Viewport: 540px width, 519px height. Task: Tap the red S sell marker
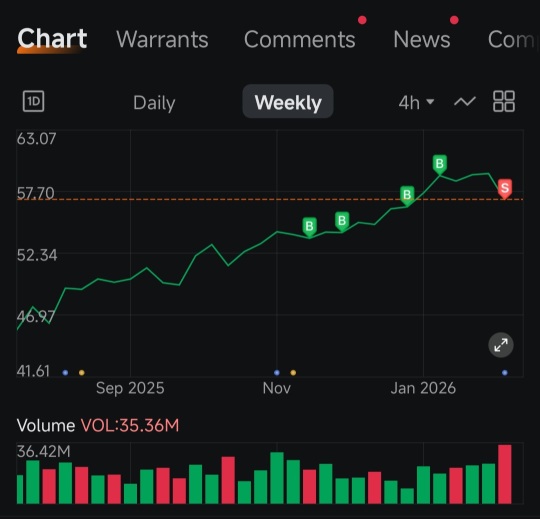505,189
